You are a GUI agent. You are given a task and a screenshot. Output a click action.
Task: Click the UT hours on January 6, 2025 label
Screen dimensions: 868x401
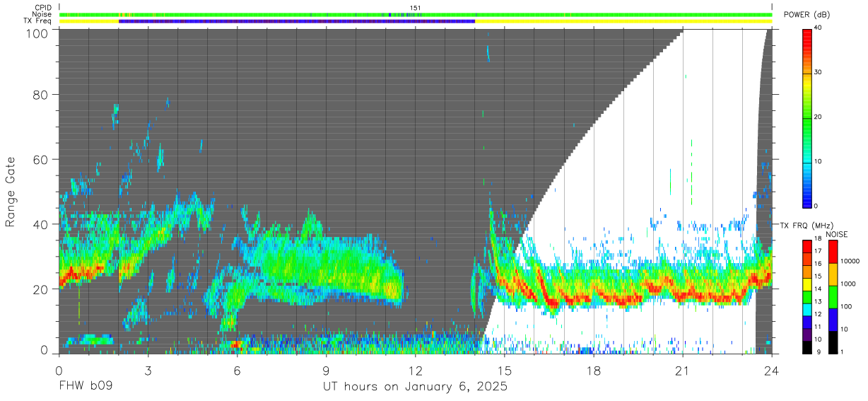[415, 387]
